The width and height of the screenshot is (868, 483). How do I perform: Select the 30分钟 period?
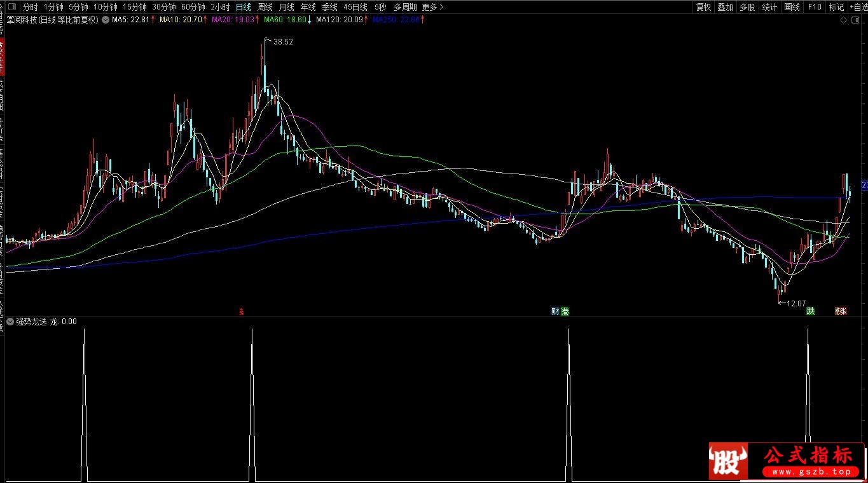coord(163,7)
